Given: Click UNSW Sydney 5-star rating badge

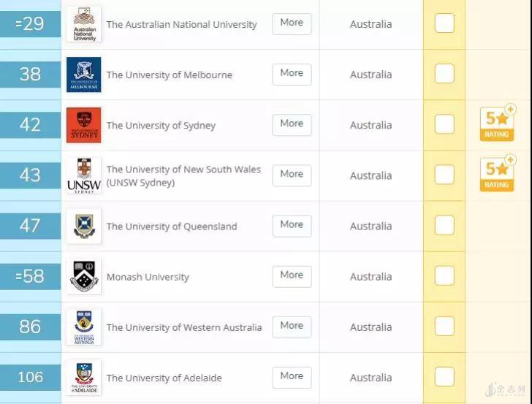Looking at the screenshot, I should pyautogui.click(x=498, y=174).
